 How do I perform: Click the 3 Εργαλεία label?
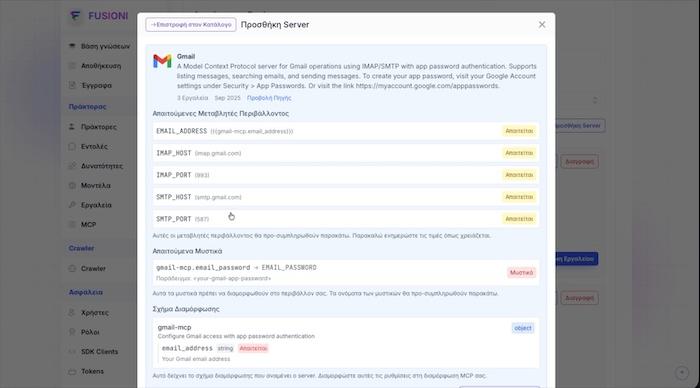(192, 98)
